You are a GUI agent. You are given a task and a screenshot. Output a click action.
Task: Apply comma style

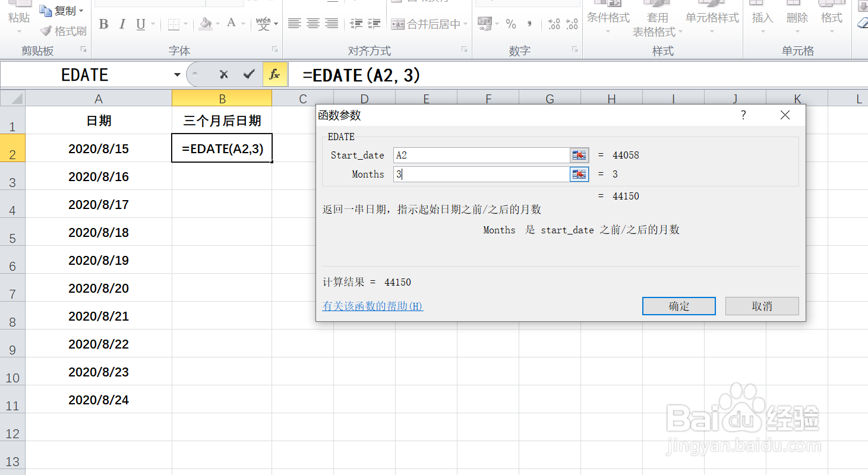[x=529, y=24]
